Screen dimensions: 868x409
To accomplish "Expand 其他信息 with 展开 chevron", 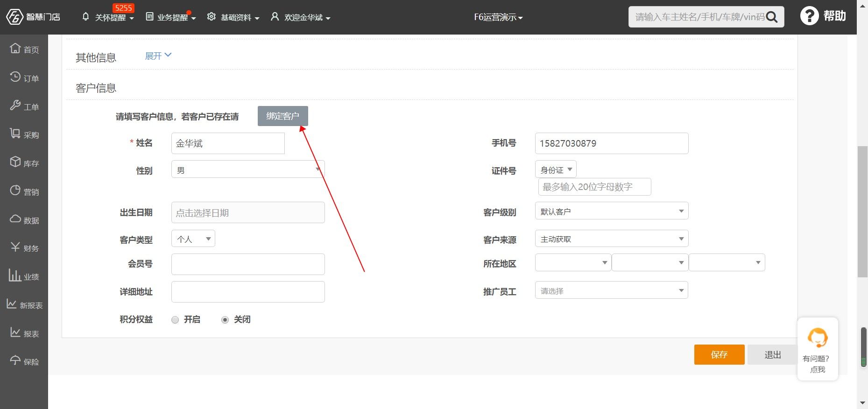I will pos(158,56).
